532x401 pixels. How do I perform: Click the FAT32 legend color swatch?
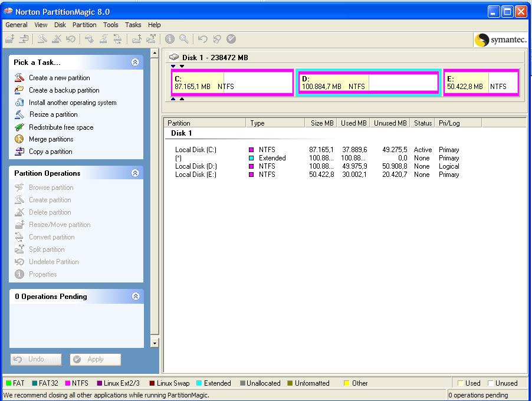(35, 383)
